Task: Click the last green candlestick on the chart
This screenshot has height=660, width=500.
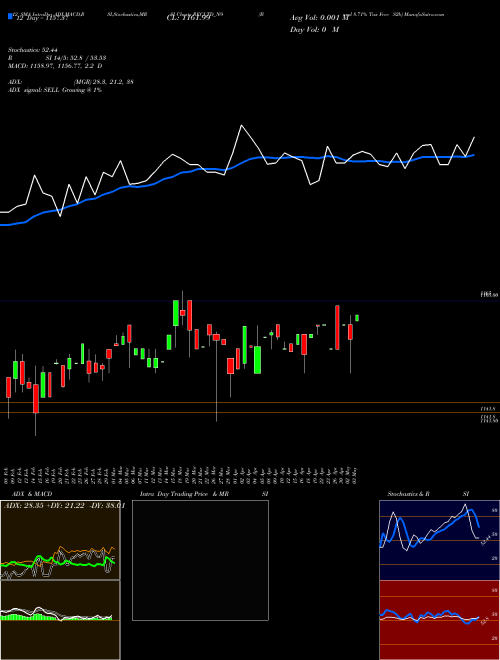Action: [x=357, y=318]
